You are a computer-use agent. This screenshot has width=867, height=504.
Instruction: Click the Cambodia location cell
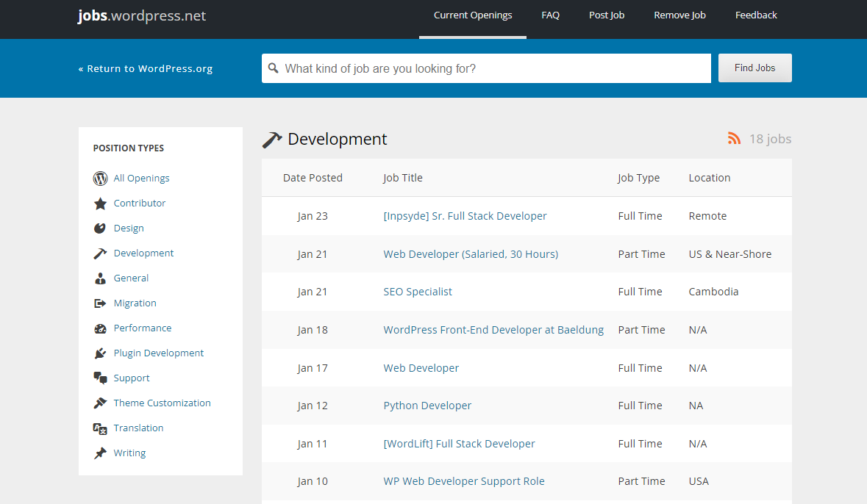(x=713, y=292)
